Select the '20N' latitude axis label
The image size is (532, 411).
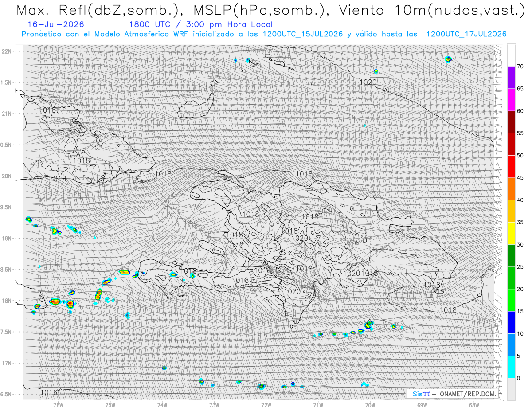8,176
